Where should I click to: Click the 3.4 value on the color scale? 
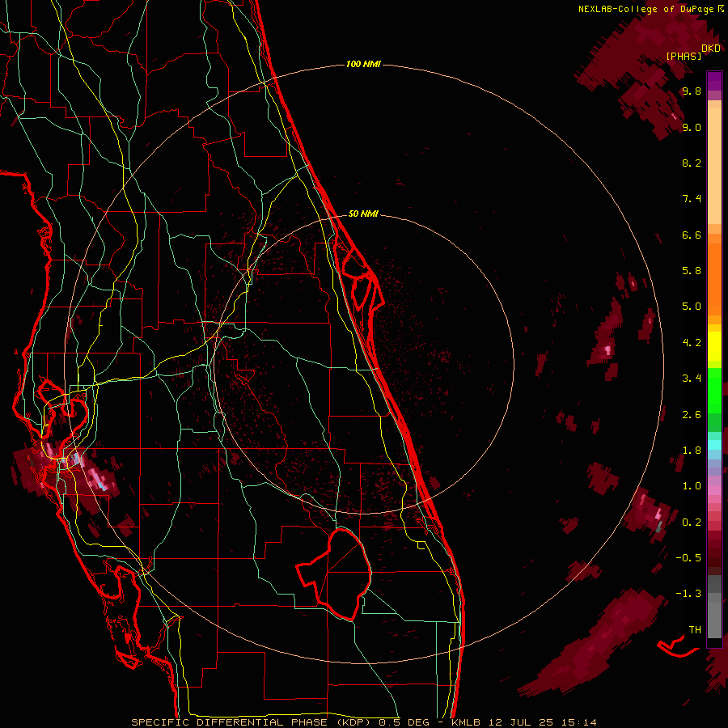click(692, 379)
